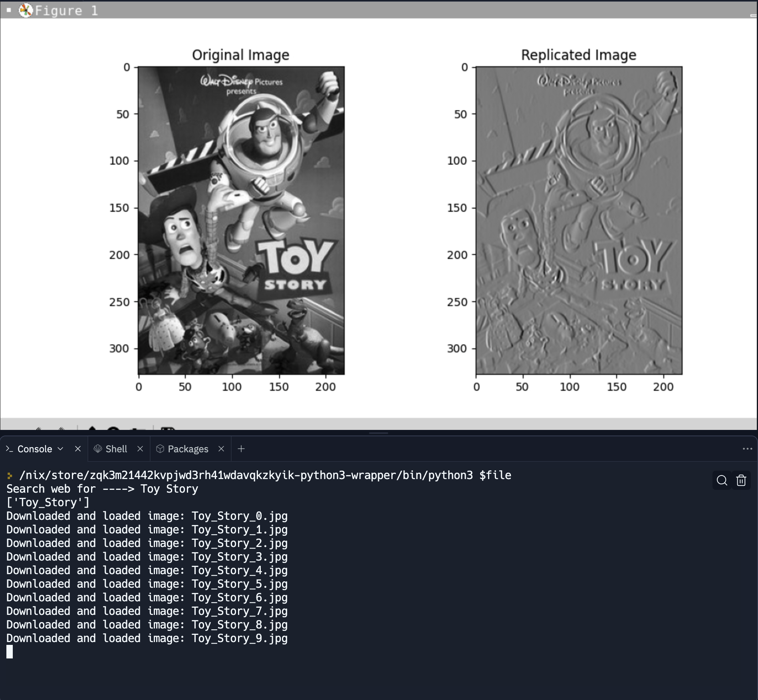
Task: Click the Toy_Story_7.jpg download line
Action: tap(147, 611)
